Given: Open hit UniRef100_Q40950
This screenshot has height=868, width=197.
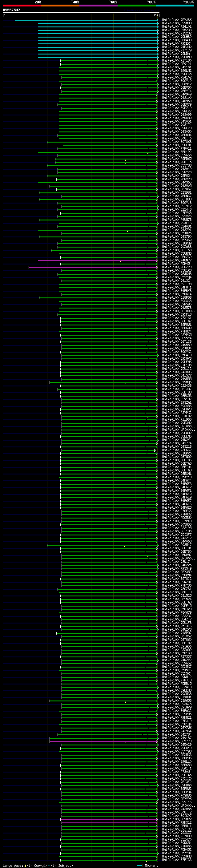Looking at the screenshot, I should point(176,101).
